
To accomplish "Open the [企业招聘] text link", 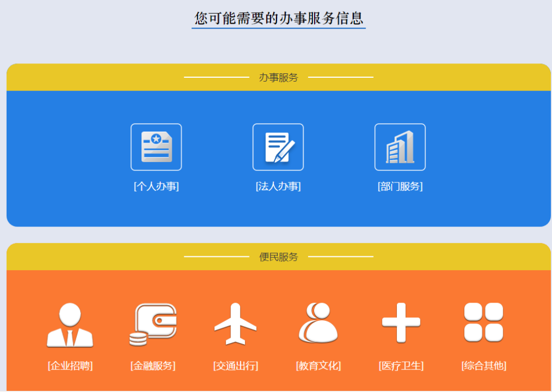I will (70, 366).
